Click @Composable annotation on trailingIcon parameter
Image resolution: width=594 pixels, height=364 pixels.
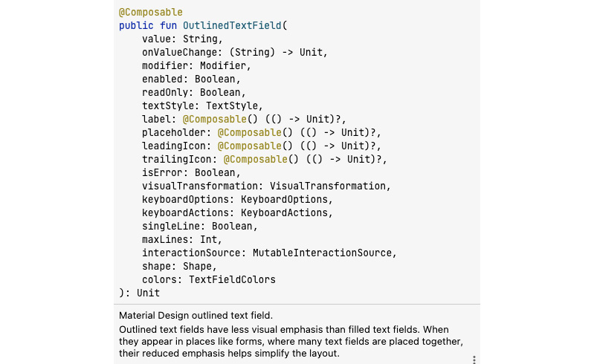(255, 159)
